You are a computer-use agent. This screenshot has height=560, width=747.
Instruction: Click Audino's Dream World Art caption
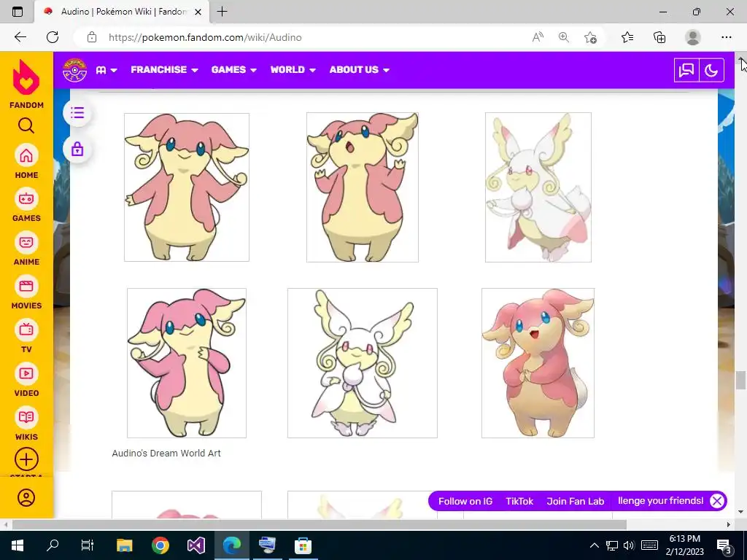pyautogui.click(x=166, y=454)
